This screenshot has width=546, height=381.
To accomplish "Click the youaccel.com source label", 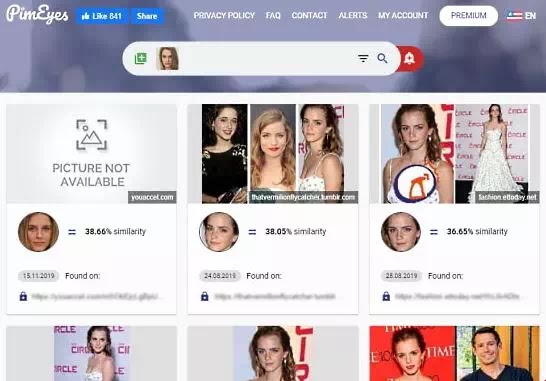I will [152, 197].
